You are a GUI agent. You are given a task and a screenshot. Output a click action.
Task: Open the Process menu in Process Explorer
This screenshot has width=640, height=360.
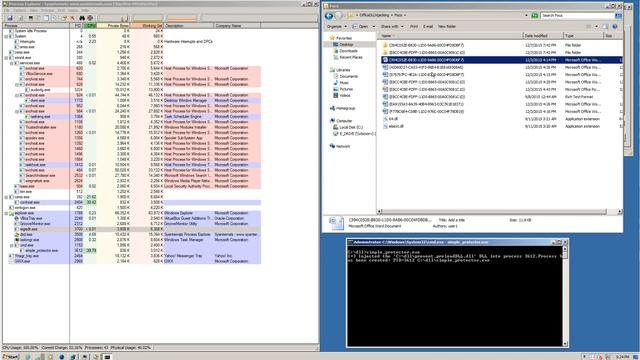pyautogui.click(x=47, y=10)
